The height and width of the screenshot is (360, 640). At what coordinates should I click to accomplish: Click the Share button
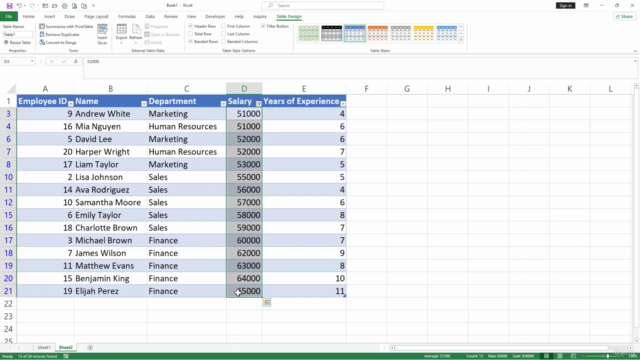[625, 17]
